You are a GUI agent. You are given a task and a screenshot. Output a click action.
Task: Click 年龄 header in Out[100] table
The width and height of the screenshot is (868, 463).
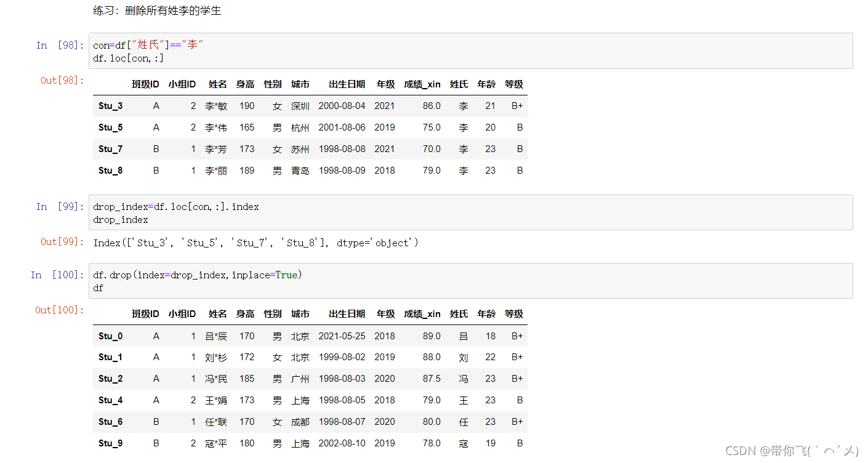tap(486, 314)
